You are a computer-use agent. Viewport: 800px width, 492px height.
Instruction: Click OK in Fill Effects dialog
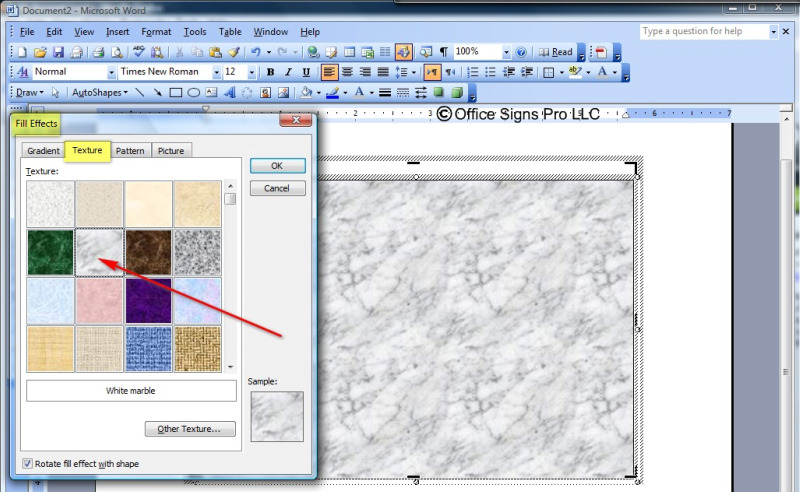(277, 165)
